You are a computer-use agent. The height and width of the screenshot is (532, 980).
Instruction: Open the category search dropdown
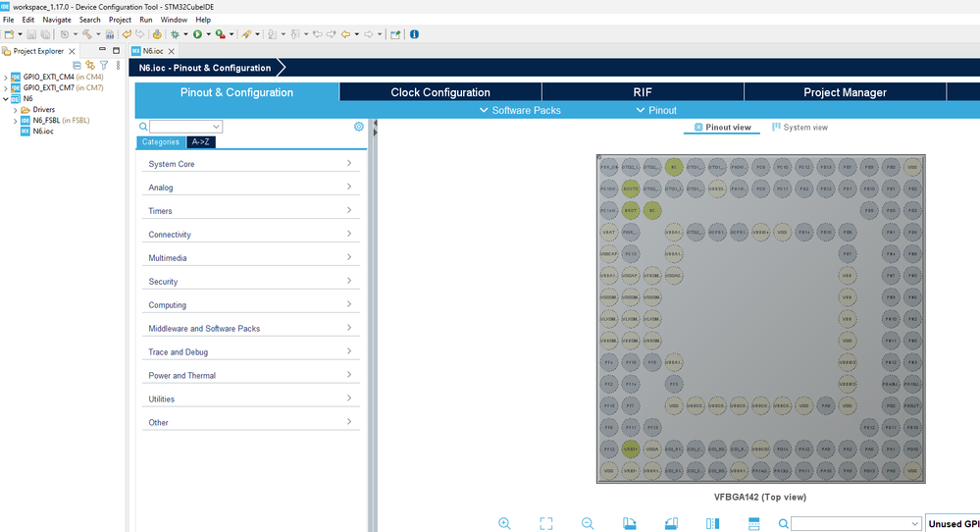coord(216,127)
